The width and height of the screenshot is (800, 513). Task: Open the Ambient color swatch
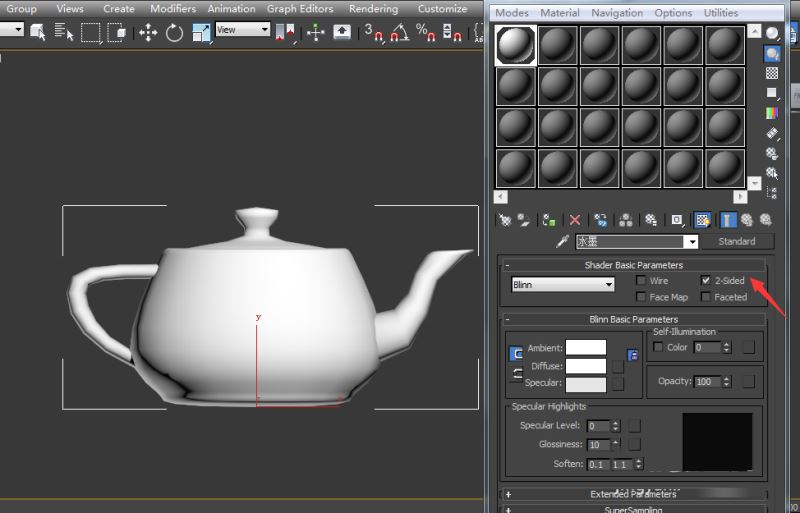tap(586, 348)
